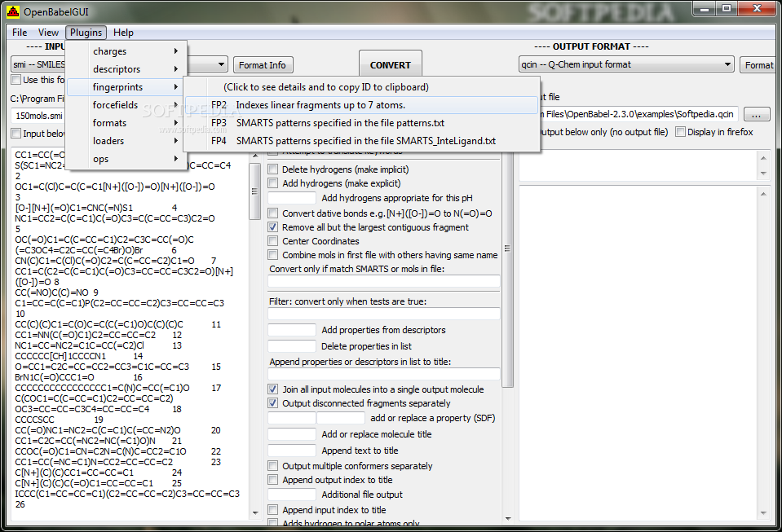This screenshot has height=532, width=782.
Task: Click the CONVERT button
Action: coord(391,64)
